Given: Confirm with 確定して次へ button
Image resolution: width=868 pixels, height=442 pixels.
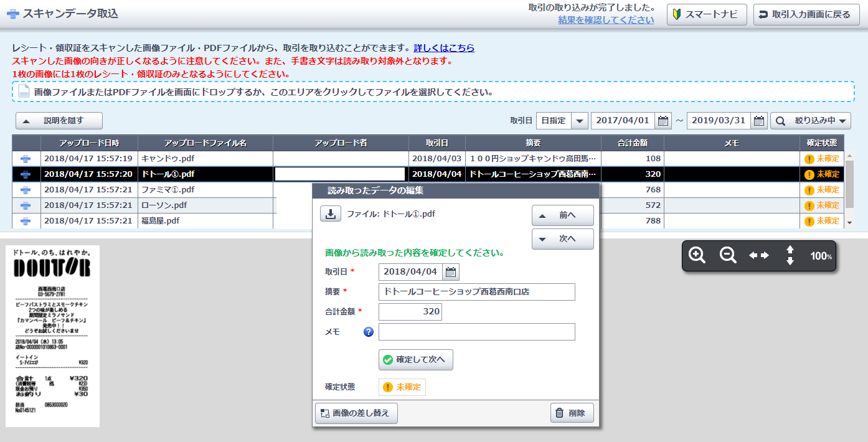Looking at the screenshot, I should [416, 360].
